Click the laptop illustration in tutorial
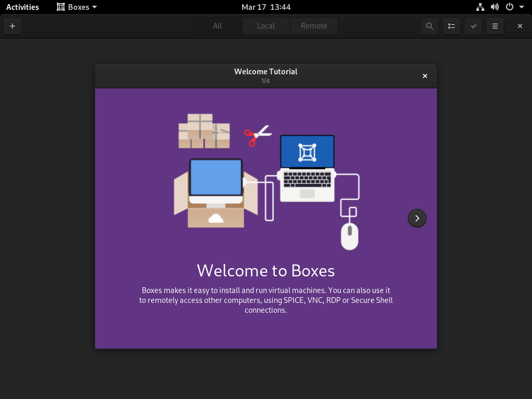Image resolution: width=532 pixels, height=399 pixels. pos(308,169)
